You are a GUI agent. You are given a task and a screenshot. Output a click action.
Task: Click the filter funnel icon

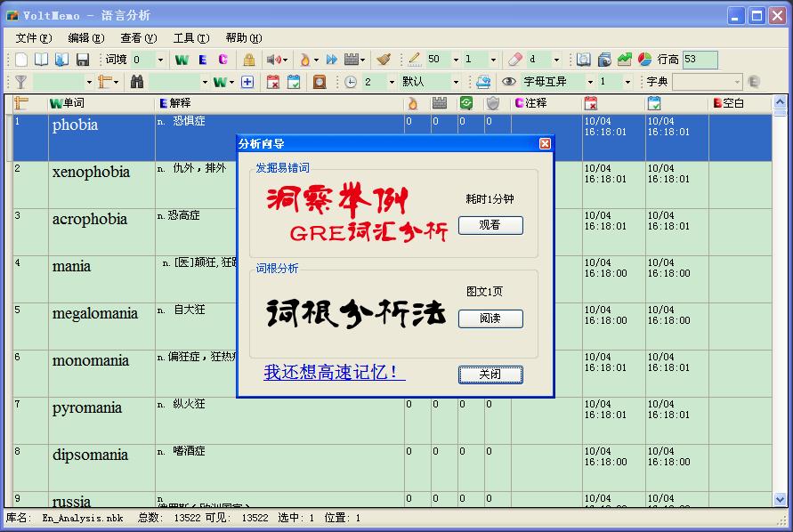click(20, 82)
